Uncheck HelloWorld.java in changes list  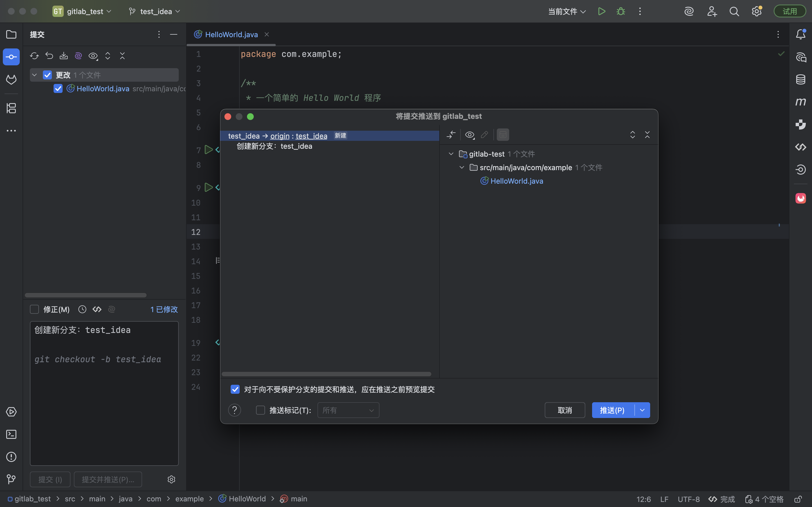tap(58, 88)
